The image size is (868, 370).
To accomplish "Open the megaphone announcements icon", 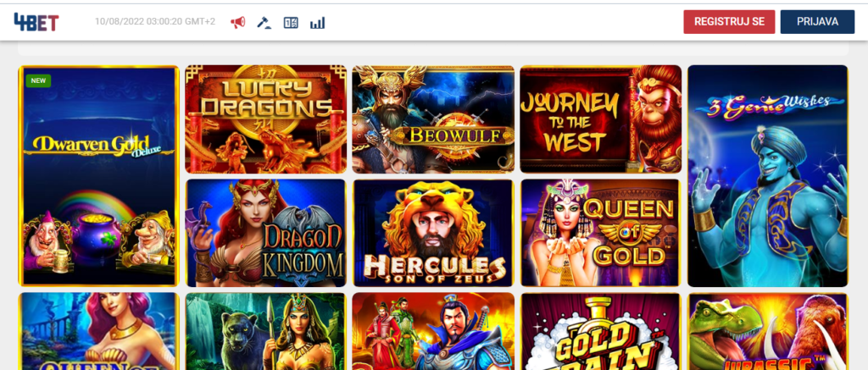I will (x=237, y=23).
